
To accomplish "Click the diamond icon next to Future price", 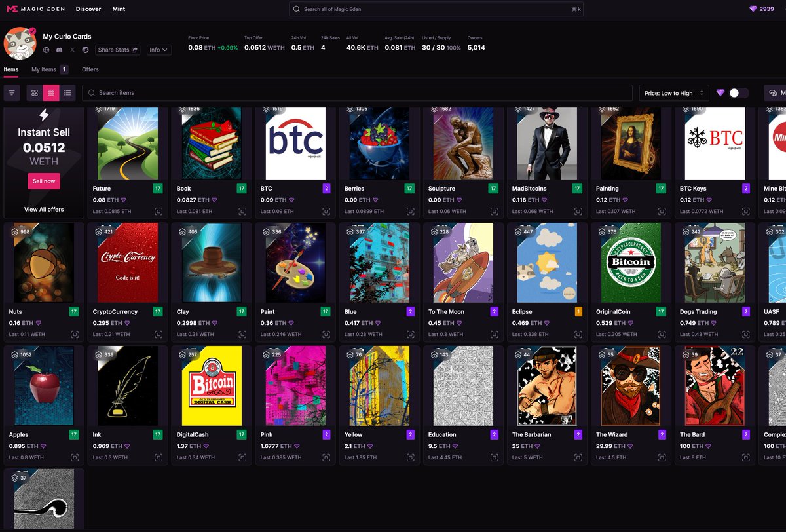I will [123, 200].
